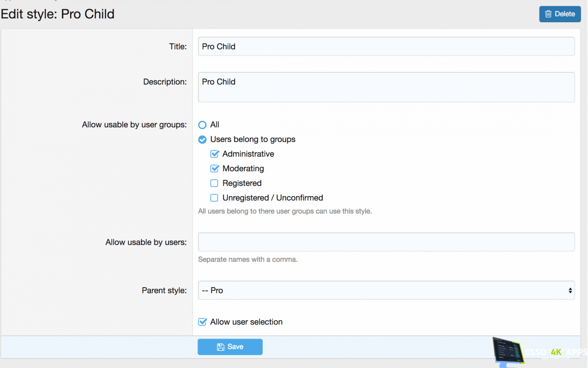This screenshot has height=368, width=588.
Task: Uncheck the Moderating group checkbox
Action: pos(214,169)
